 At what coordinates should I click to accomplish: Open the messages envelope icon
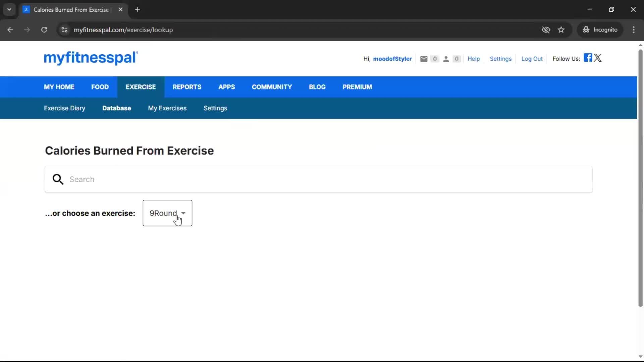coord(424,59)
